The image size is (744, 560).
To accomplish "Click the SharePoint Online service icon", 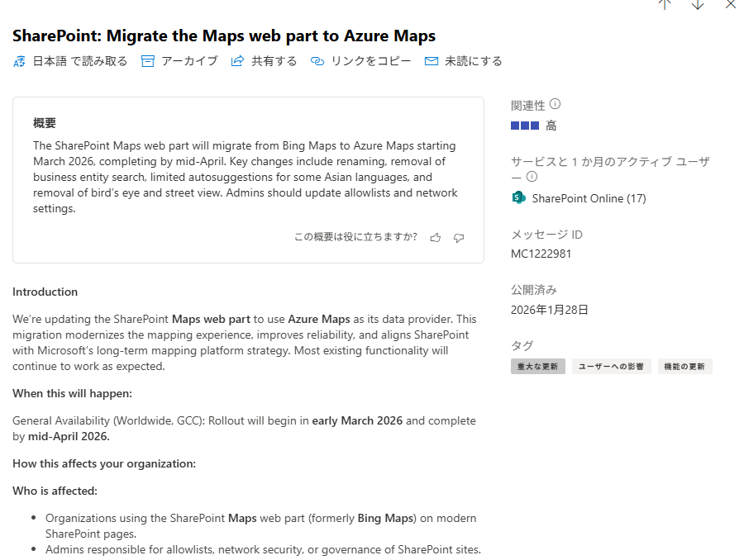I will click(518, 198).
